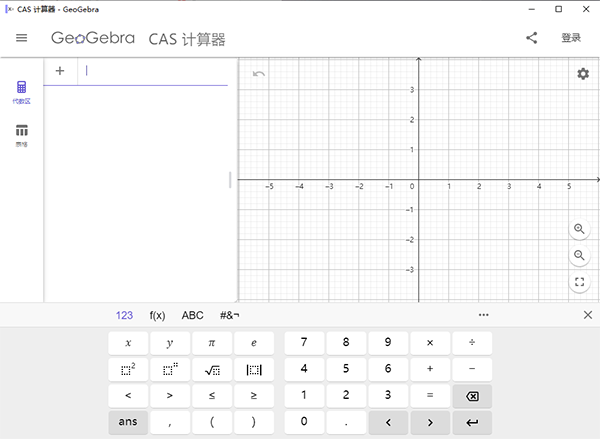Enter fullscreen graph view
Viewport: 600px width, 439px height.
pyautogui.click(x=579, y=283)
